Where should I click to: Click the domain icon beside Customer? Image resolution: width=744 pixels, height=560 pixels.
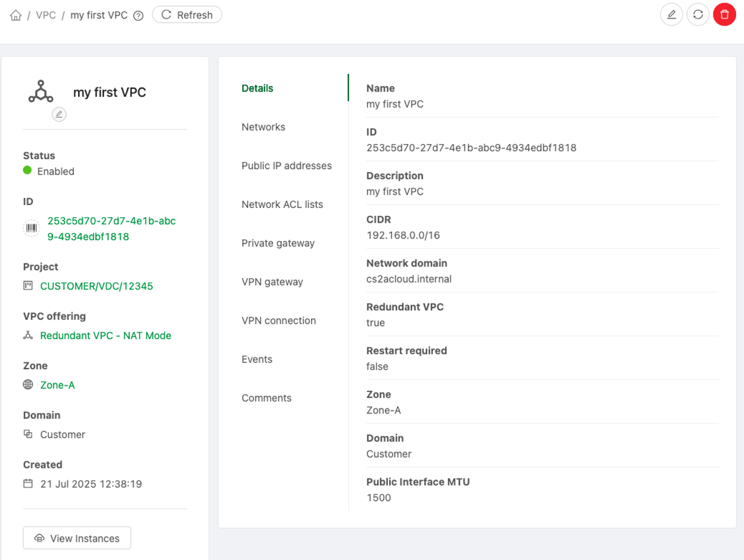click(x=28, y=434)
